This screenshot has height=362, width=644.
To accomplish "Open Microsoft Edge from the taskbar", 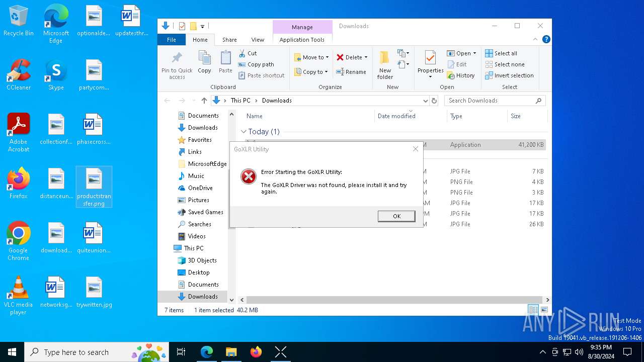I will click(x=207, y=352).
